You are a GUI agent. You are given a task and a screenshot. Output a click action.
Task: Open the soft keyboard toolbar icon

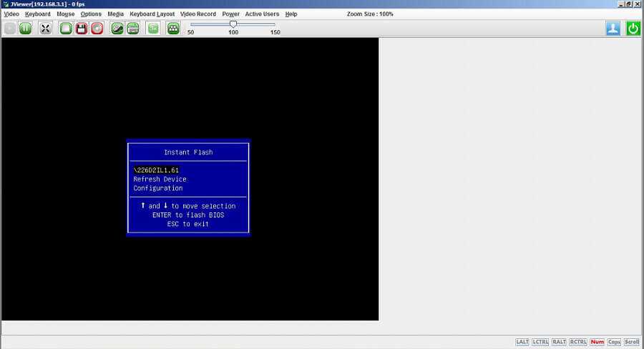click(133, 29)
